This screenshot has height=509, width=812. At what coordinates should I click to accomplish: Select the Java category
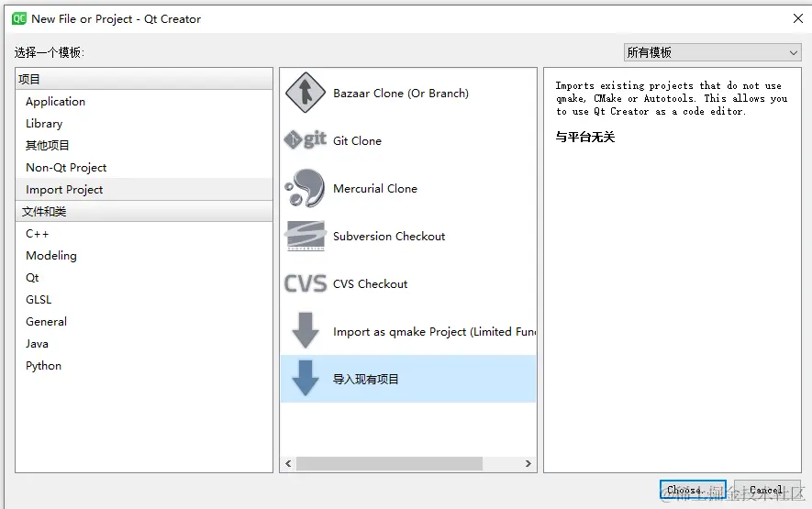pos(144,343)
